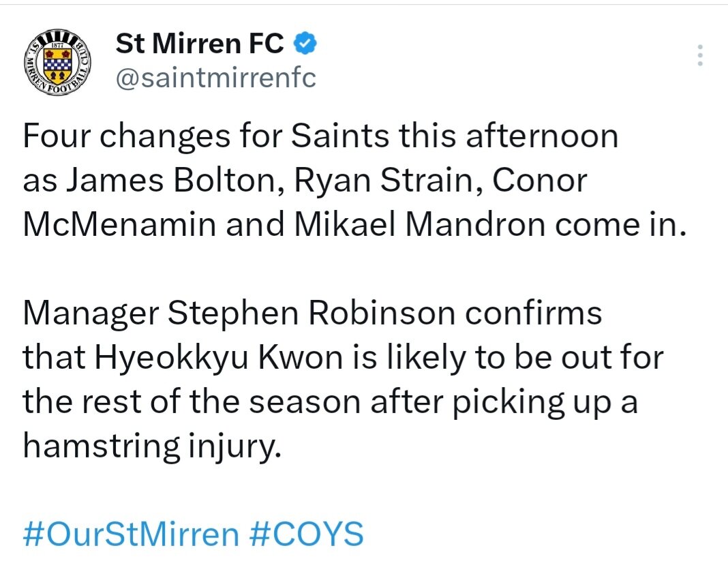Open the three-dot more options menu
Screen dimensions: 728x561
[x=700, y=55]
